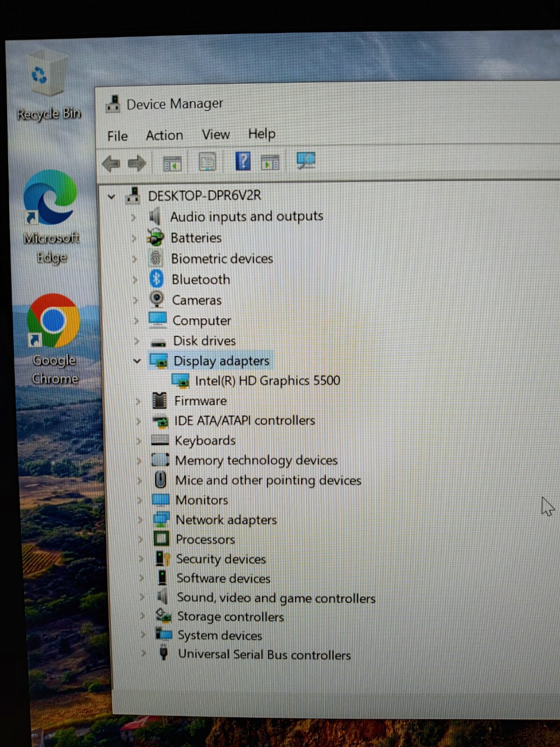Viewport: 560px width, 747px height.
Task: Launch Google Chrome from desktop shortcut
Action: coord(54,339)
